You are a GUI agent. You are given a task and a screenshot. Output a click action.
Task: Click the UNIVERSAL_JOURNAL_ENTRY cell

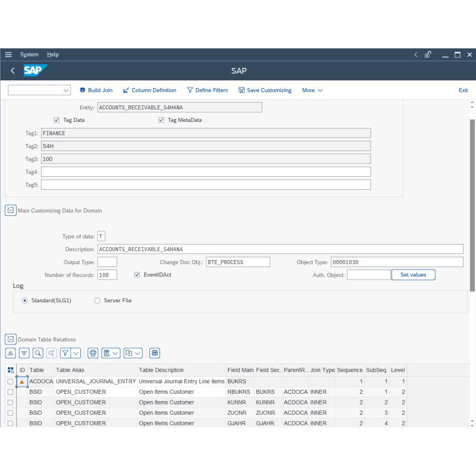click(x=96, y=381)
